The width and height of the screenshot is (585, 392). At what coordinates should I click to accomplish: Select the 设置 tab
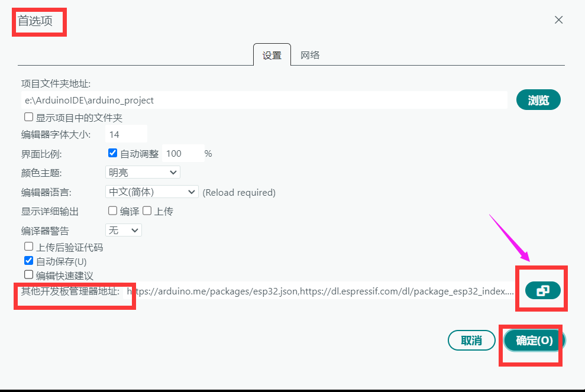coord(272,55)
